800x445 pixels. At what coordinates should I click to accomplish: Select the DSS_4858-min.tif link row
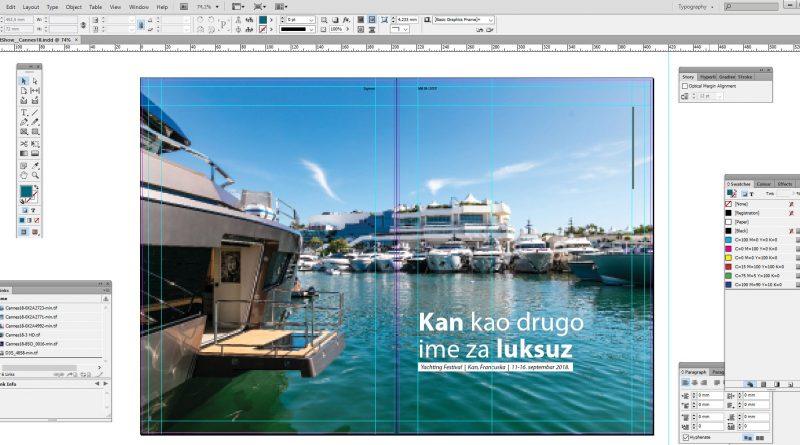coord(51,353)
